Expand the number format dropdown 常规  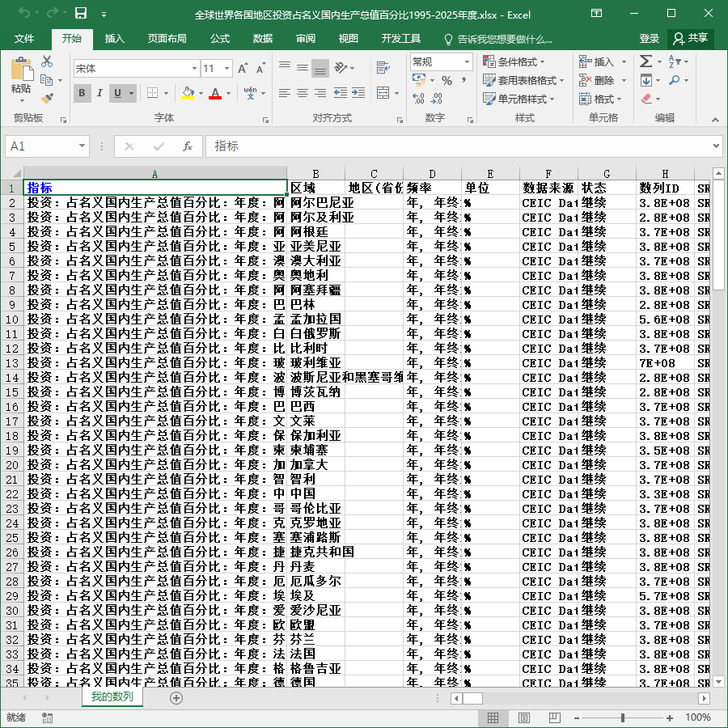click(x=467, y=61)
